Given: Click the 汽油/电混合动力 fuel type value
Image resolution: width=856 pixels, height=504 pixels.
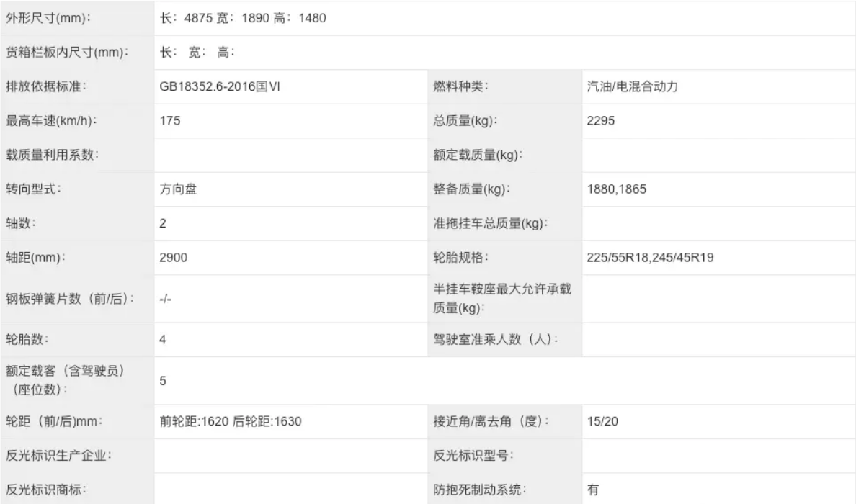Looking at the screenshot, I should 633,87.
